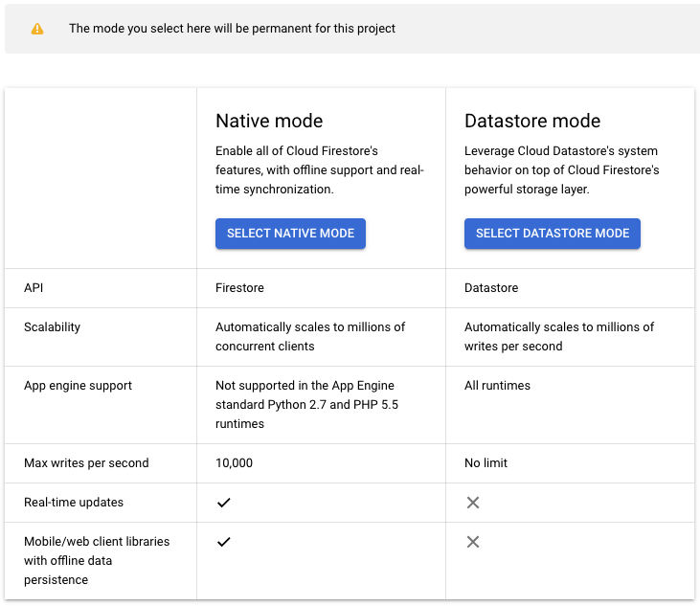Click the SELECT DATASTORE MODE button

[x=553, y=234]
